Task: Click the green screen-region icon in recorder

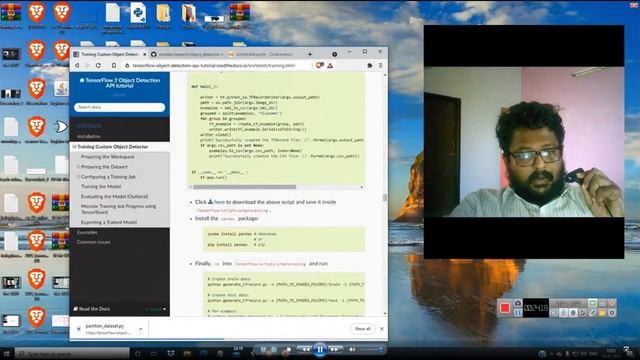Action: point(592,303)
